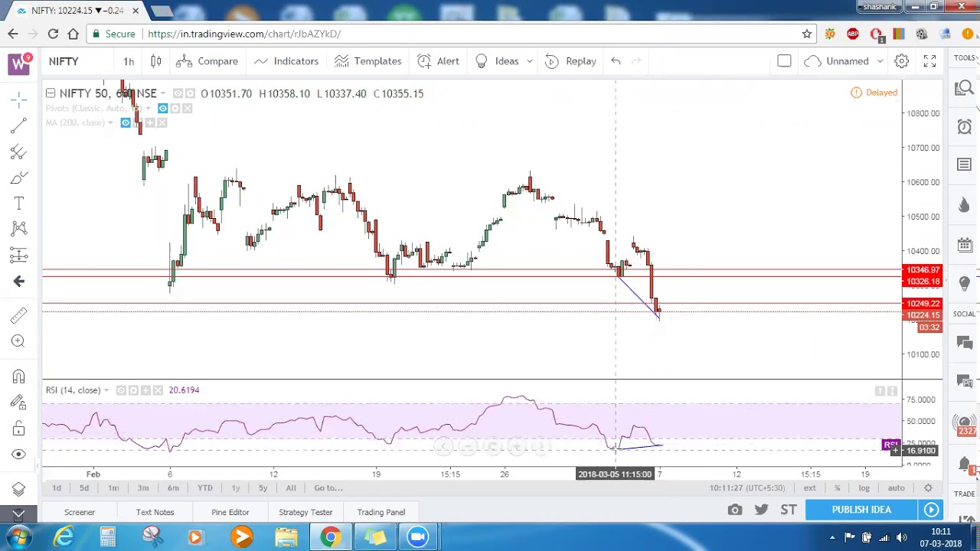Toggle percent scale
The image size is (980, 551).
[838, 488]
